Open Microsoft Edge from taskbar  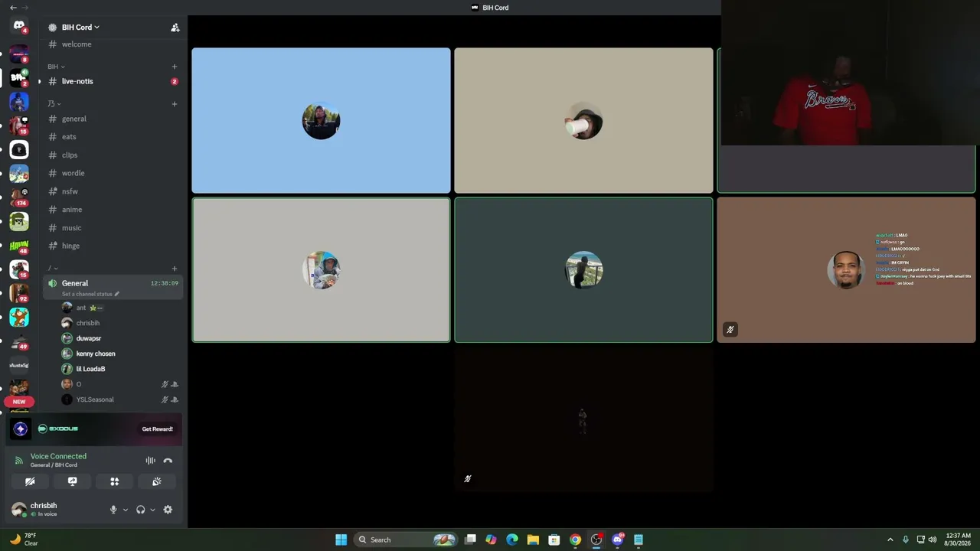[x=512, y=540]
